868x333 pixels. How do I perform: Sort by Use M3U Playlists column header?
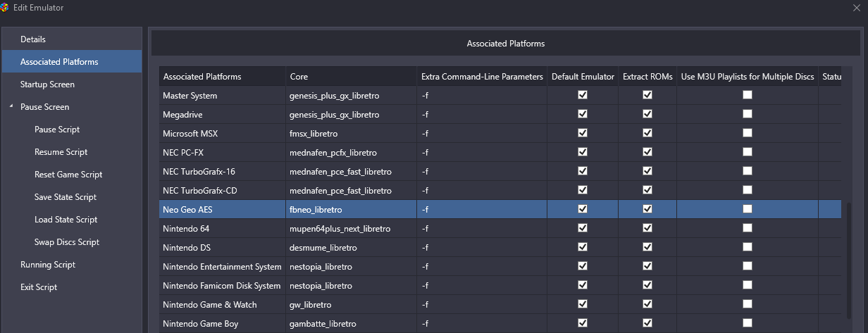(748, 77)
